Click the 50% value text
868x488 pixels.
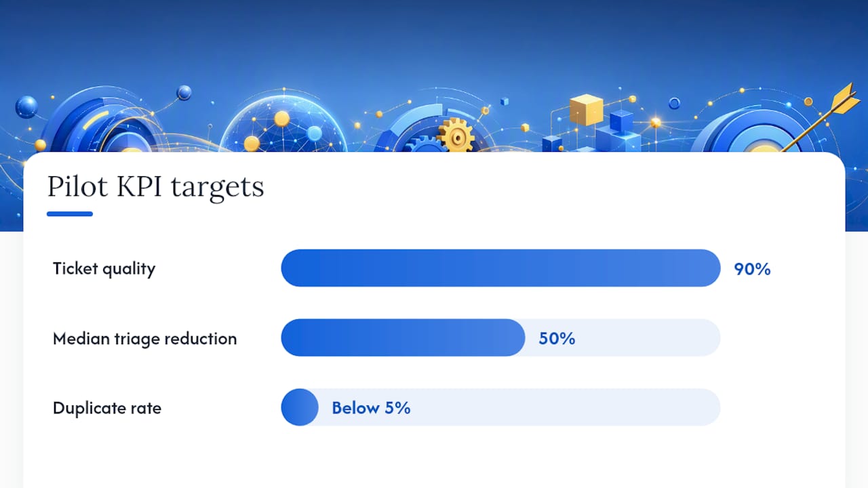[557, 339]
